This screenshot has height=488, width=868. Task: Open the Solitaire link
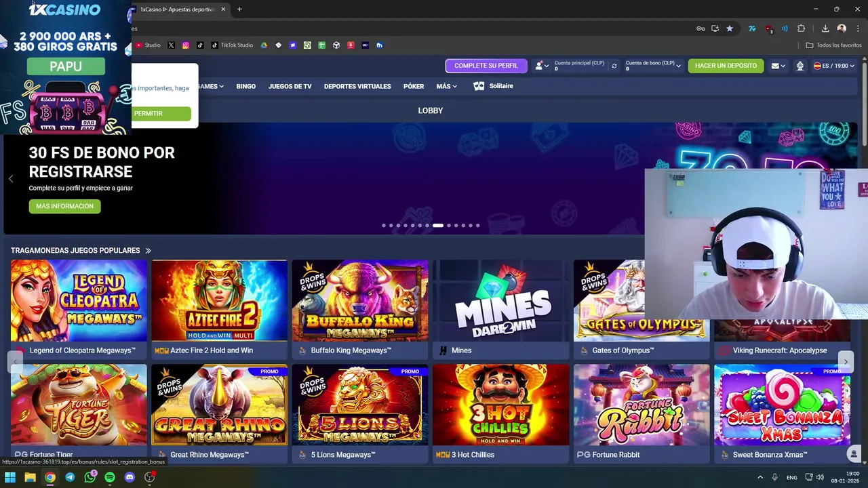click(501, 86)
